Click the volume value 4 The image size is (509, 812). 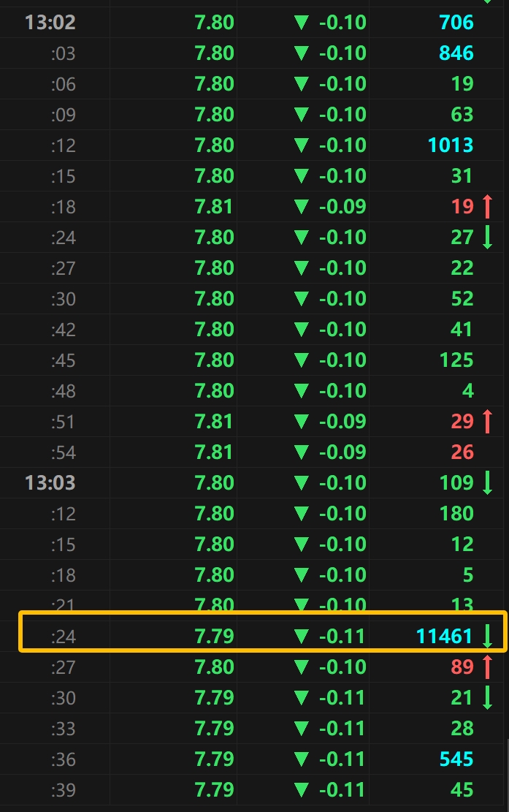click(x=467, y=390)
